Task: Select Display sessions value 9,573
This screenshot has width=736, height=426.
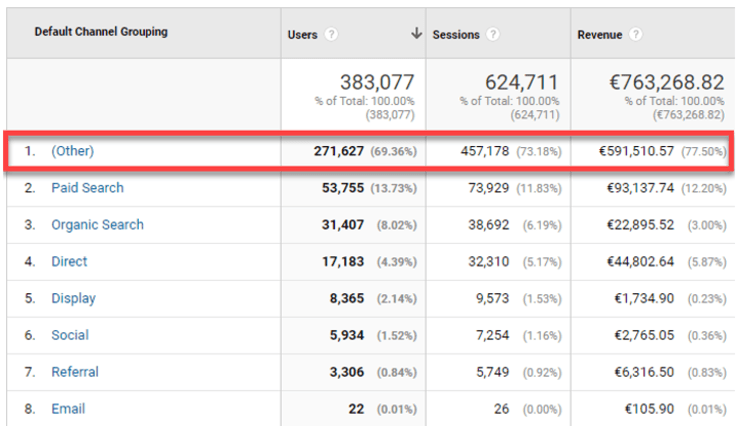Action: coord(492,298)
